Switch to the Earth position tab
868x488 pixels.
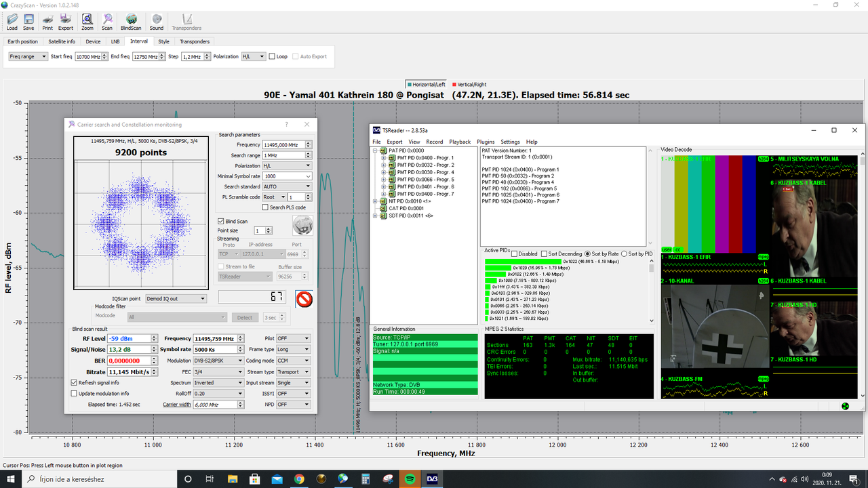point(22,41)
